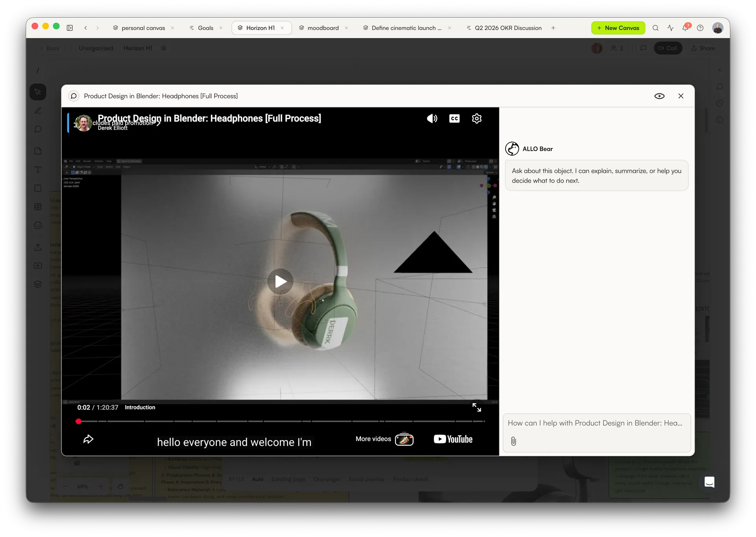Screen dimensions: 756x537
Task: Share the canvas
Action: pos(703,48)
